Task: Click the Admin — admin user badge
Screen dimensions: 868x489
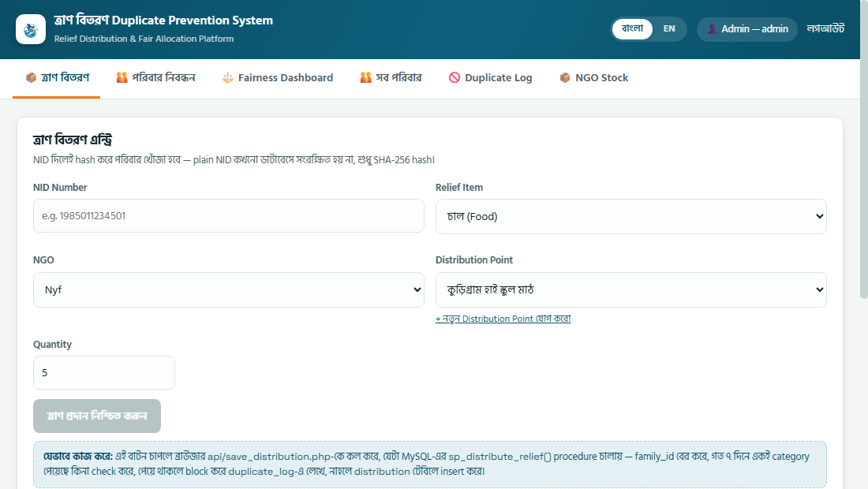Action: pyautogui.click(x=746, y=28)
